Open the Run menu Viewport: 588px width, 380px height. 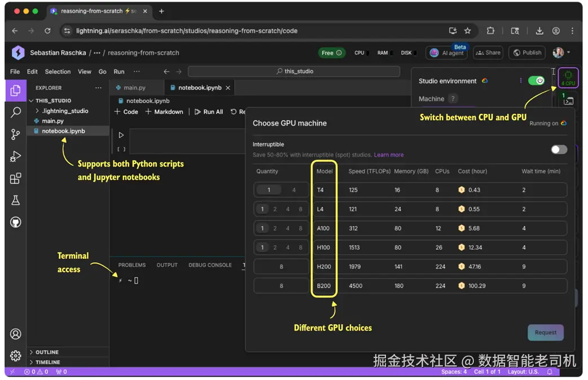click(x=119, y=71)
